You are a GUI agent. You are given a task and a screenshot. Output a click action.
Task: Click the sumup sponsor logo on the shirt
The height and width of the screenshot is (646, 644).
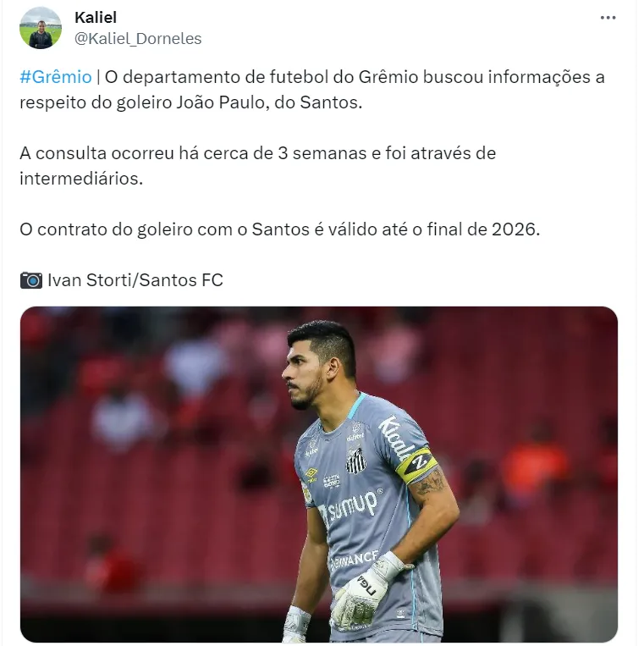coord(351,507)
